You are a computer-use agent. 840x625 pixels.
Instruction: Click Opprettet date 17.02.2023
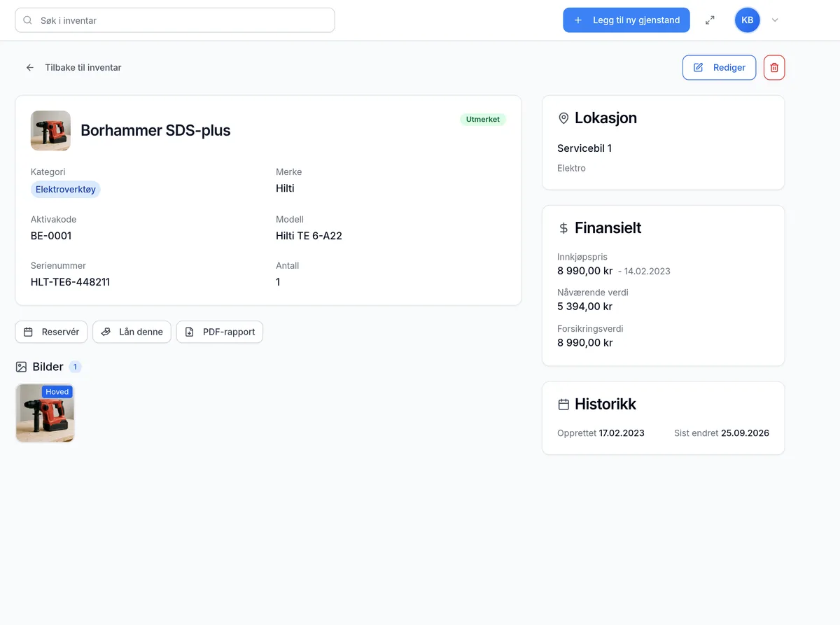[622, 433]
